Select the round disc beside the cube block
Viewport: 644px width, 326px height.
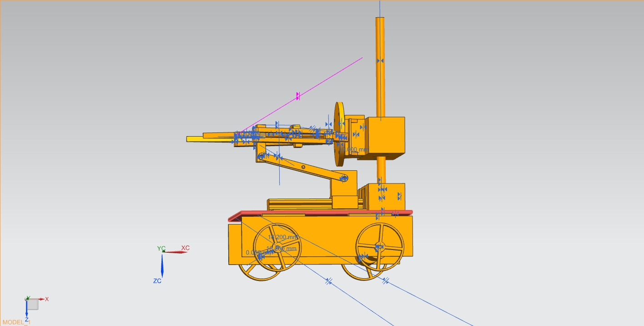click(x=340, y=134)
